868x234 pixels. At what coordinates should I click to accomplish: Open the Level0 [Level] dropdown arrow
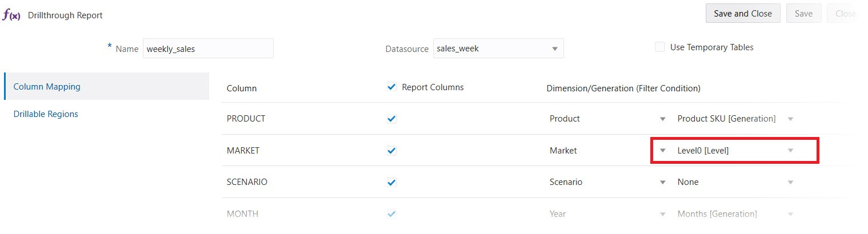coord(791,151)
